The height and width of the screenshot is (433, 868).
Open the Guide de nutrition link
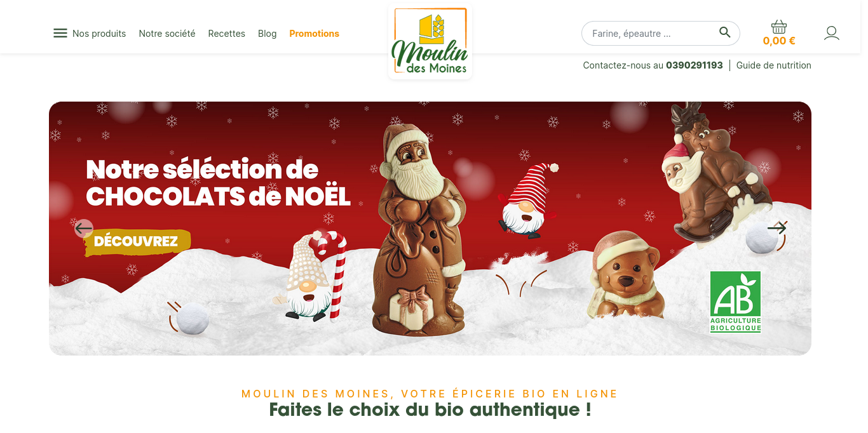tap(774, 65)
